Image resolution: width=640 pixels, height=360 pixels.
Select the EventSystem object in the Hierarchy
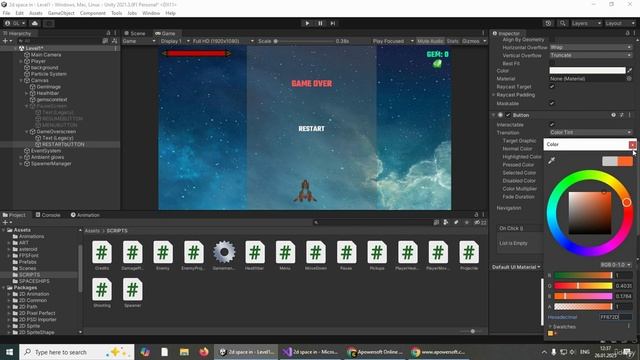(46, 151)
